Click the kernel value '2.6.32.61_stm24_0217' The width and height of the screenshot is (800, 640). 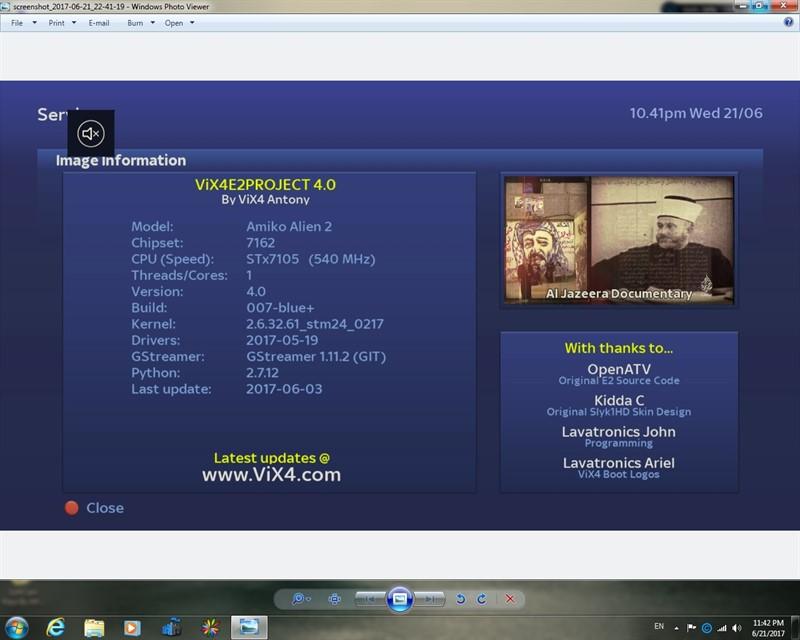[315, 324]
